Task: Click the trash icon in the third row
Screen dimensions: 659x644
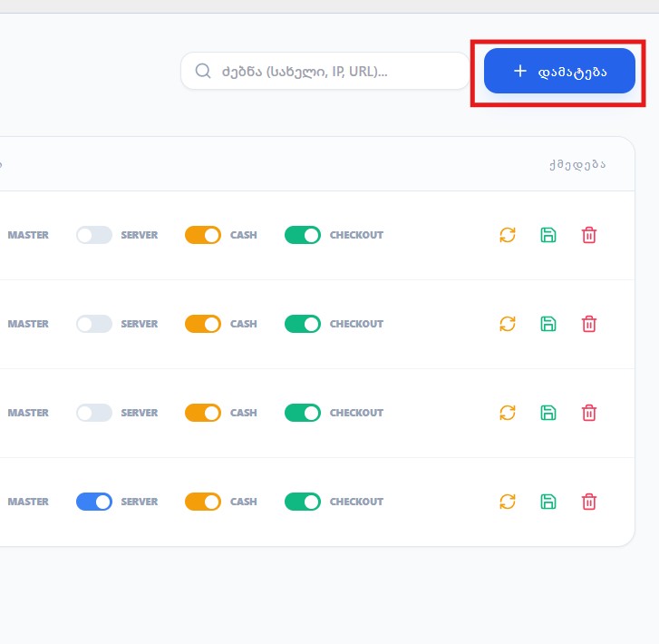Action: pyautogui.click(x=589, y=413)
